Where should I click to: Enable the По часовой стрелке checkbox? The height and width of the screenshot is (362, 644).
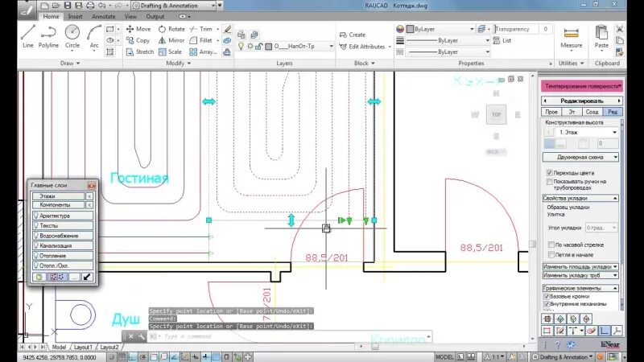(551, 245)
